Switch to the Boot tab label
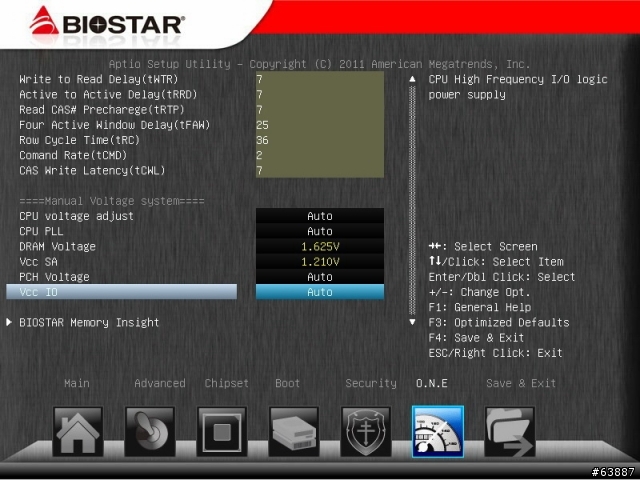This screenshot has height=480, width=640. point(287,383)
